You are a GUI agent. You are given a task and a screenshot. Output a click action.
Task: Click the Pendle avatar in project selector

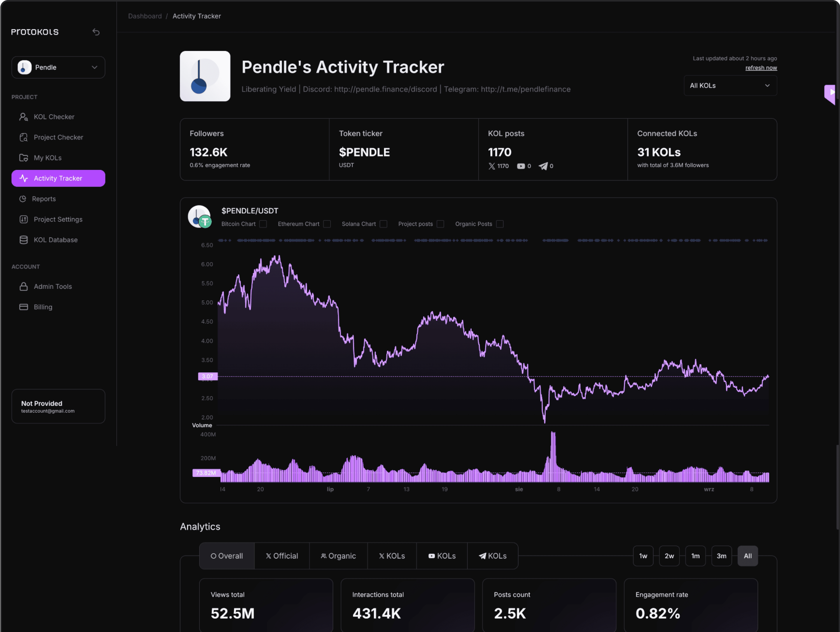coord(25,68)
